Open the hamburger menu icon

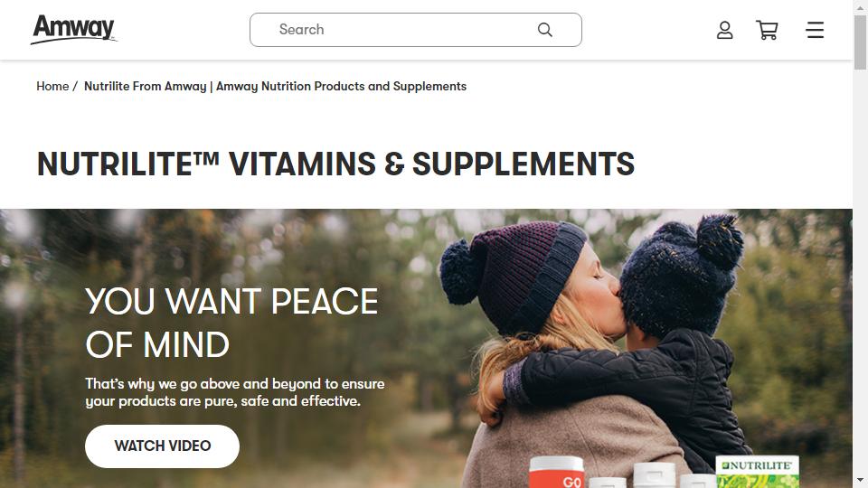[815, 30]
